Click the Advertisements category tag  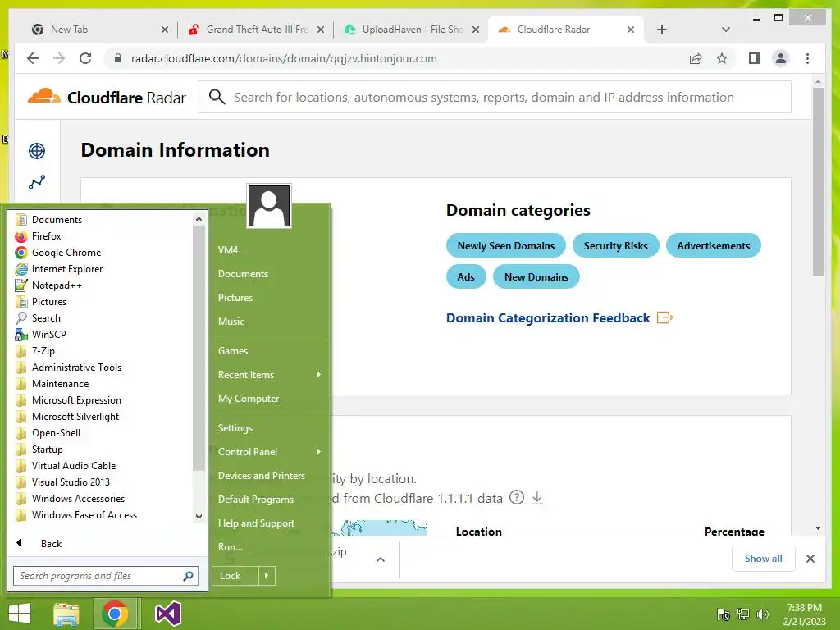click(x=713, y=246)
